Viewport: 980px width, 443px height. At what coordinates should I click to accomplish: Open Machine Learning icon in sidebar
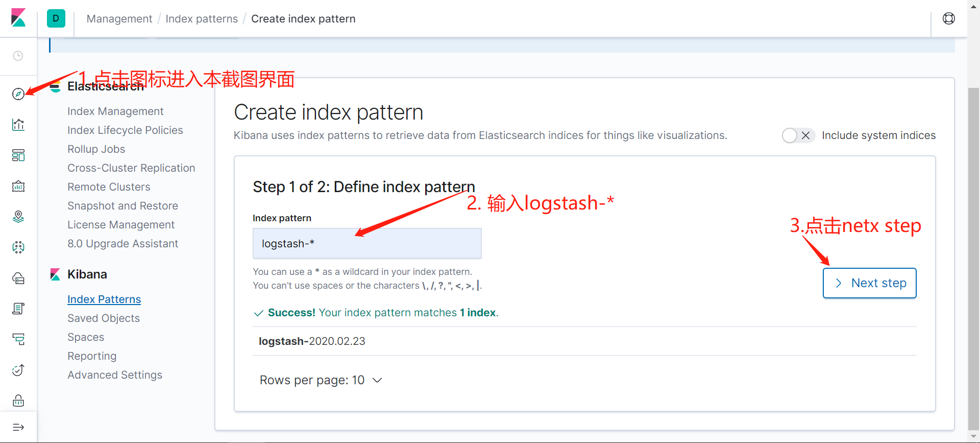click(18, 247)
